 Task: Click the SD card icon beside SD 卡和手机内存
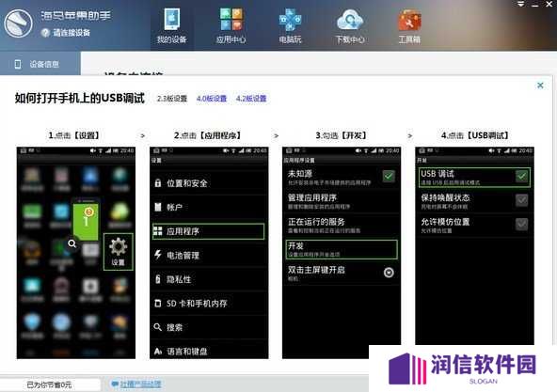pyautogui.click(x=158, y=304)
